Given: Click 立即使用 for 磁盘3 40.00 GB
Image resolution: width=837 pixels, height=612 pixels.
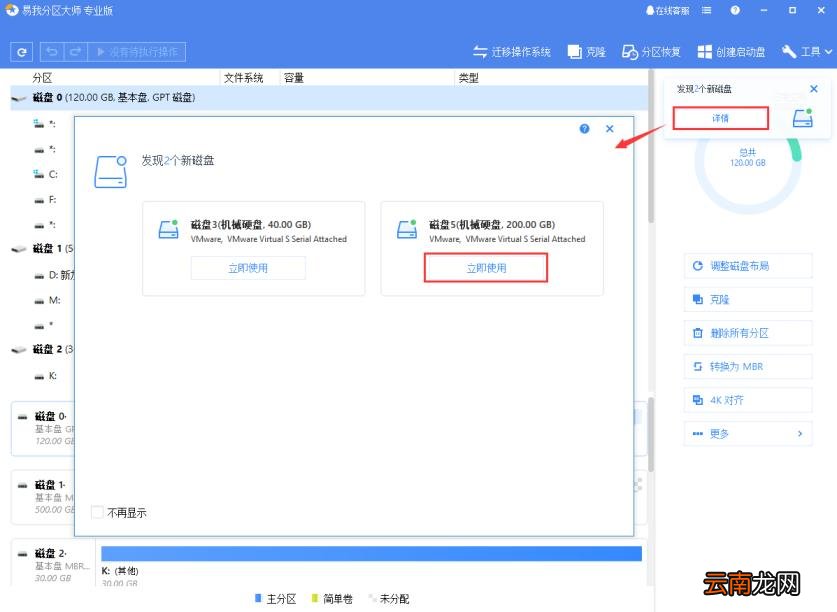Looking at the screenshot, I should pyautogui.click(x=248, y=268).
